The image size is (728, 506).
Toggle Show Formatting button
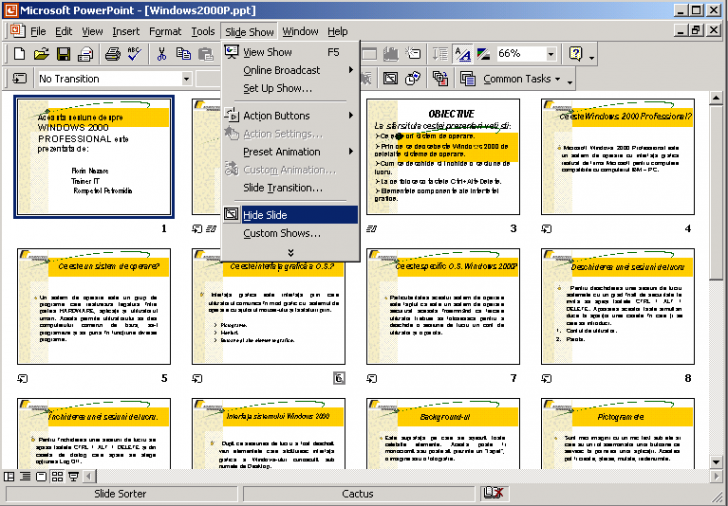pyautogui.click(x=462, y=54)
